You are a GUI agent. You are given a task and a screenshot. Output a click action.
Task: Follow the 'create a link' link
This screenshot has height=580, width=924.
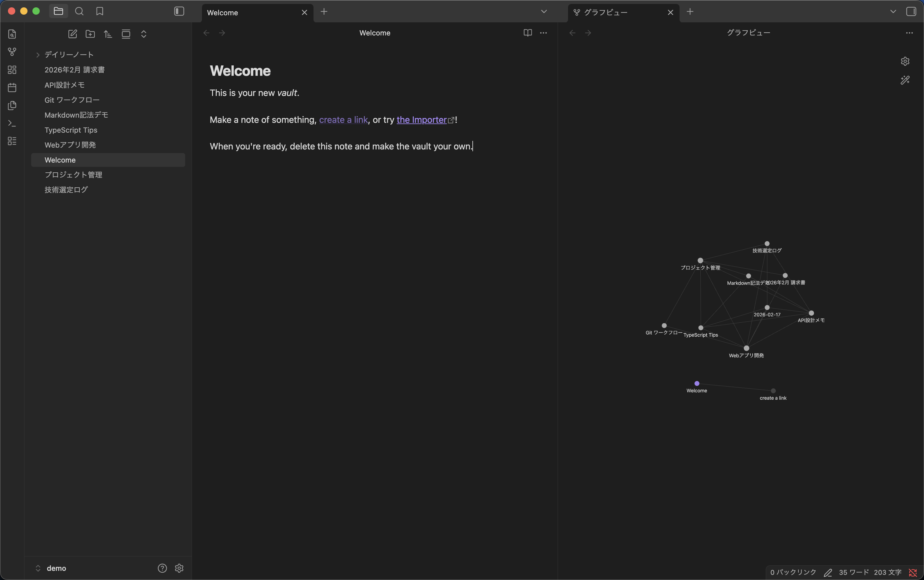343,120
